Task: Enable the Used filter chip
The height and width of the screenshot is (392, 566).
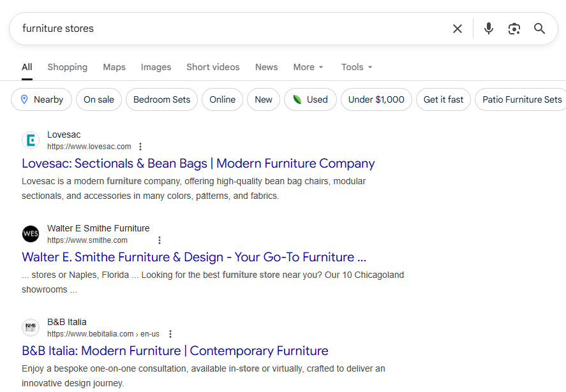Action: coord(310,99)
